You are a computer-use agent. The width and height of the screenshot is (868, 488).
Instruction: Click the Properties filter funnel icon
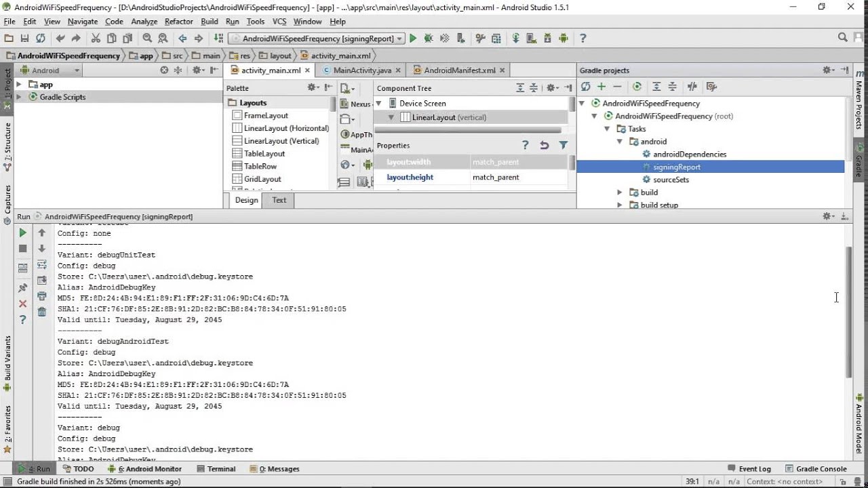tap(563, 145)
